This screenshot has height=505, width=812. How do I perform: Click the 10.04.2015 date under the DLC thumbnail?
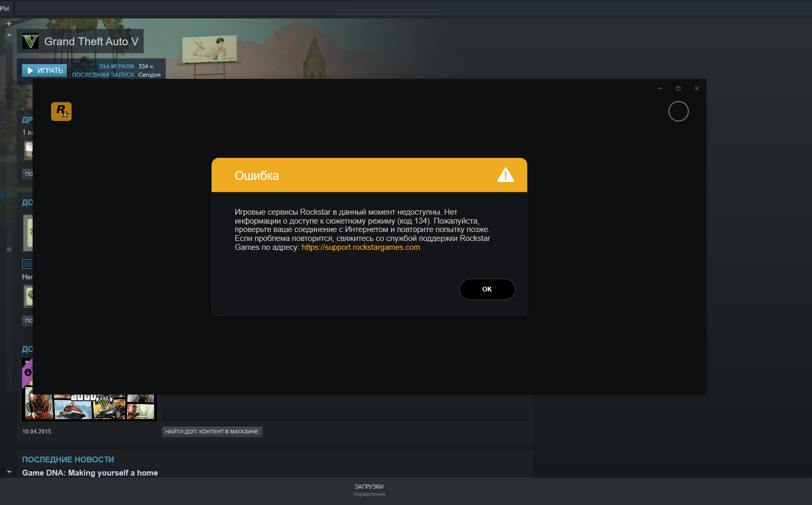point(37,431)
